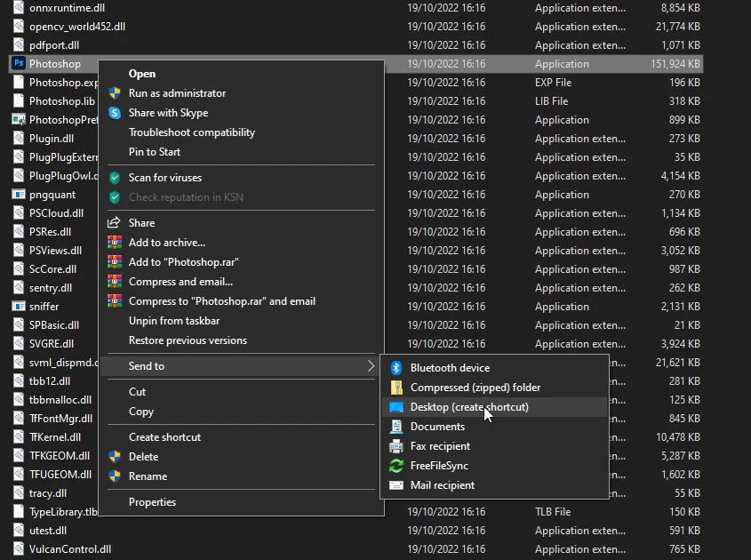Choose Restore previous versions

tap(241, 340)
